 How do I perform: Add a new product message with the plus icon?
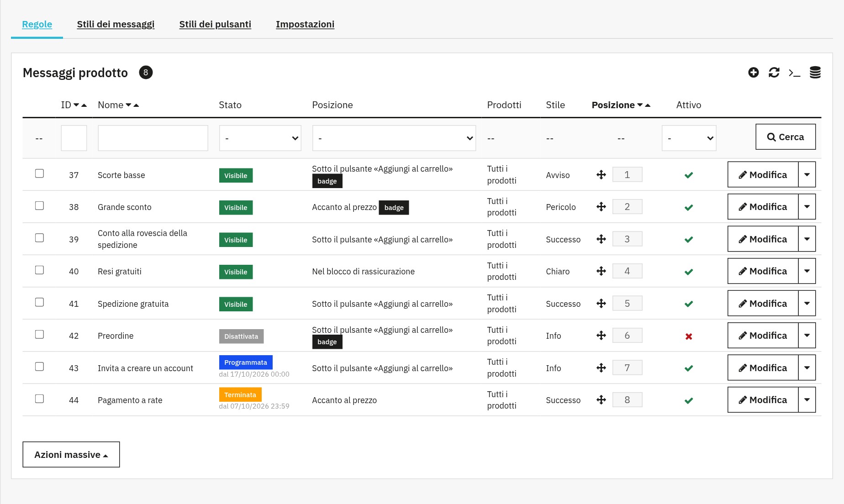coord(754,73)
